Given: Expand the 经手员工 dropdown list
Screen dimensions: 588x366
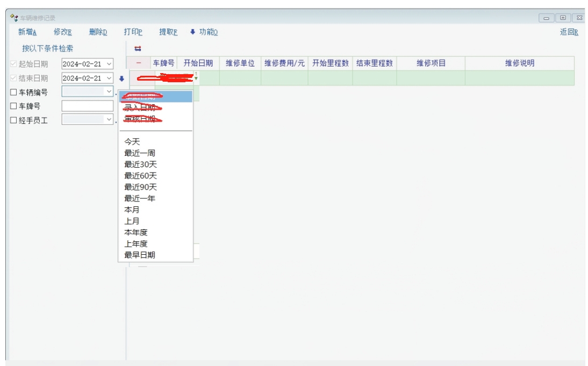Looking at the screenshot, I should tap(109, 120).
